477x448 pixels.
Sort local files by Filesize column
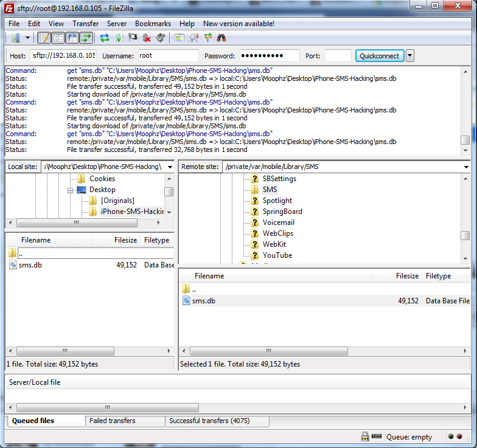116,240
